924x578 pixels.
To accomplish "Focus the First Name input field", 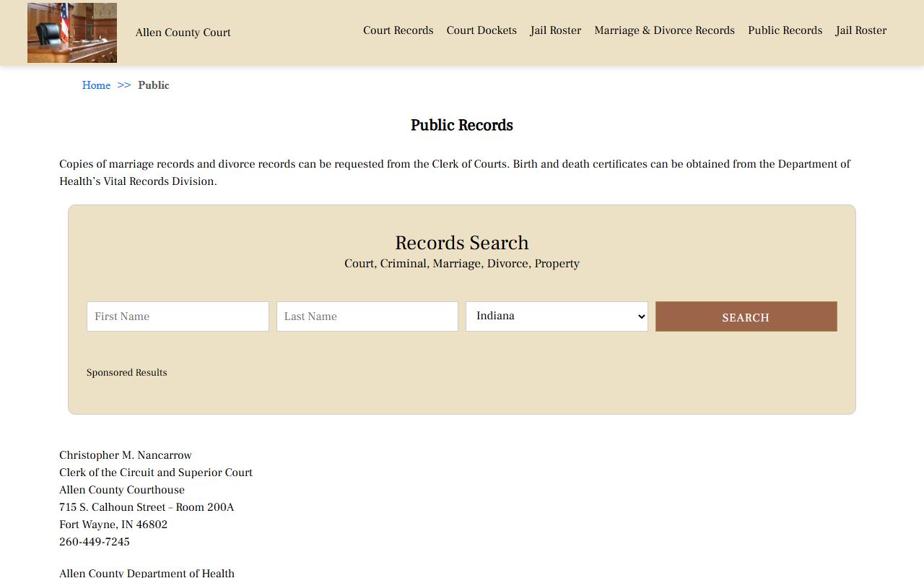I will coord(178,316).
